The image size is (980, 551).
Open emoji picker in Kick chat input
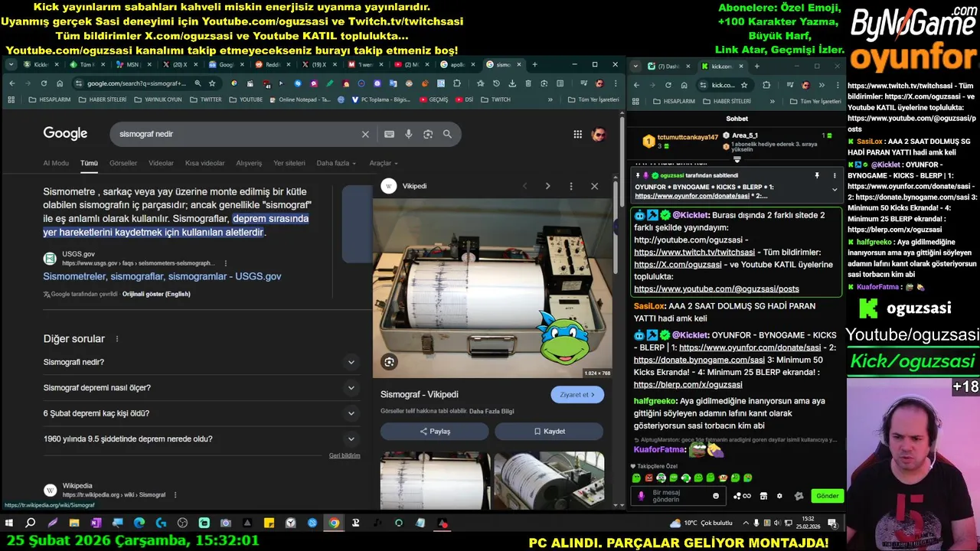click(716, 496)
